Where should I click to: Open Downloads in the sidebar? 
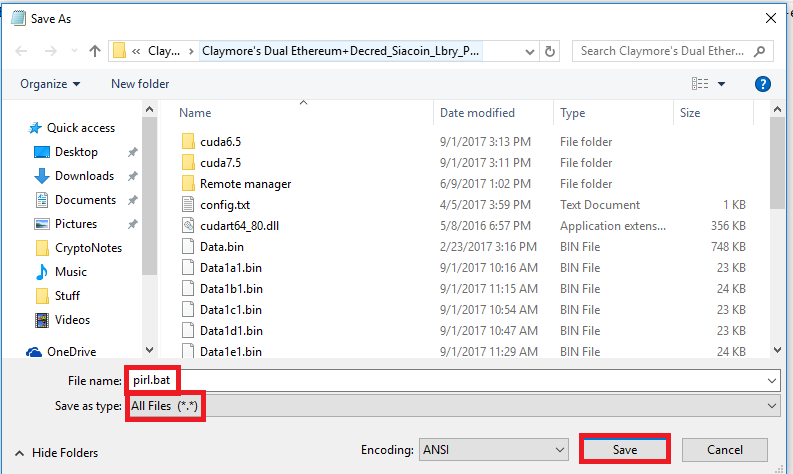(84, 176)
